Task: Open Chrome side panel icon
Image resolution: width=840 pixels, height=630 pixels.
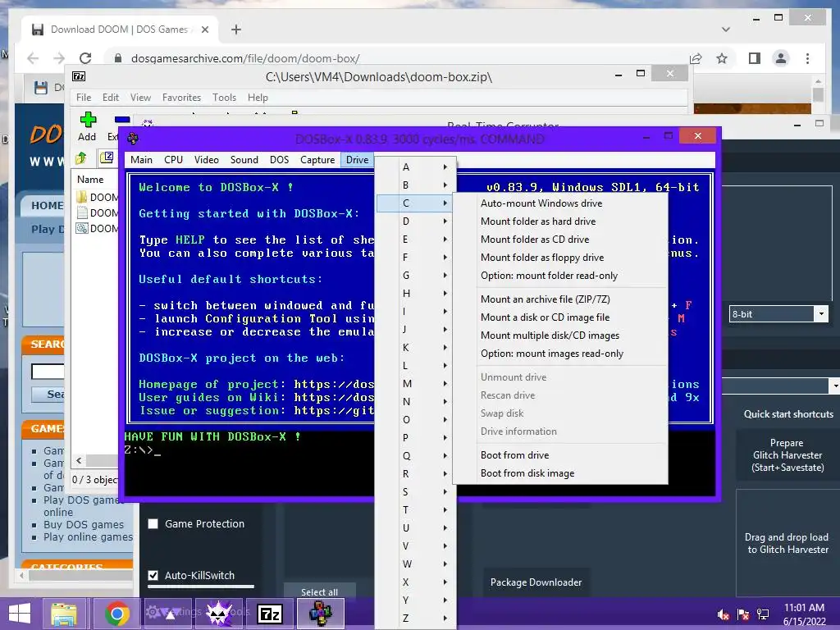Action: (x=755, y=58)
